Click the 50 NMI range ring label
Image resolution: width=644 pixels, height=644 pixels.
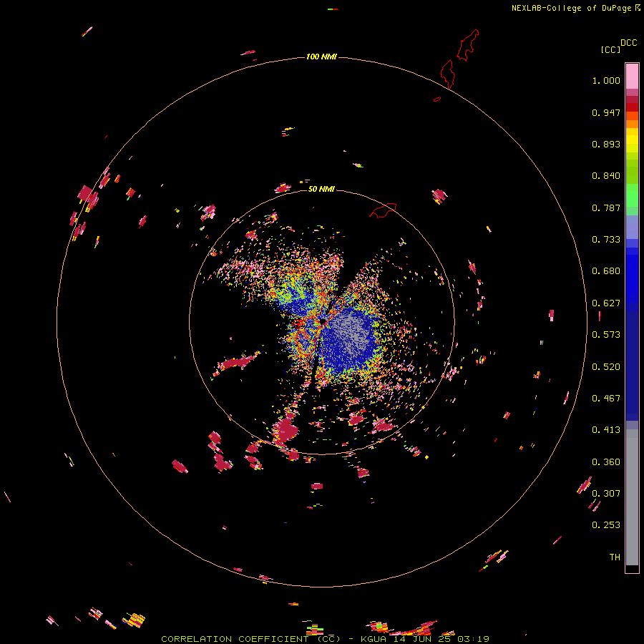321,189
